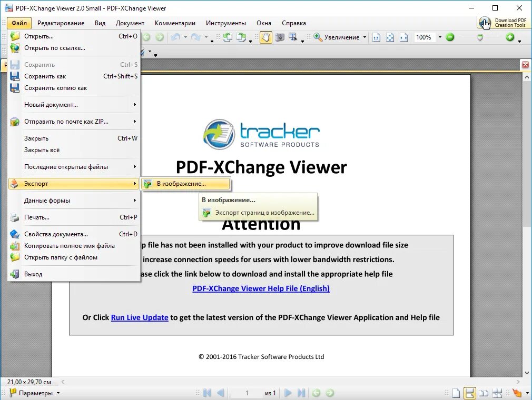Click the page number input field
This screenshot has height=400, width=532.
[247, 393]
